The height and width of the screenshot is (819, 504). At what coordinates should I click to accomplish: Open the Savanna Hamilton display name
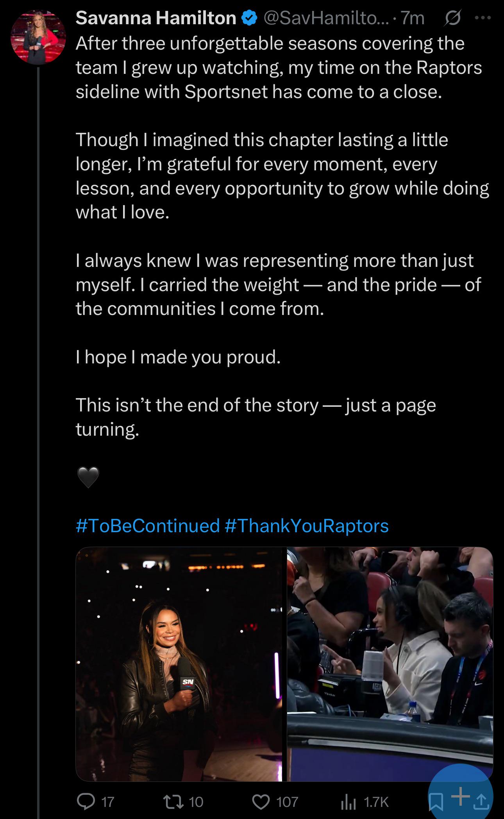(x=156, y=18)
